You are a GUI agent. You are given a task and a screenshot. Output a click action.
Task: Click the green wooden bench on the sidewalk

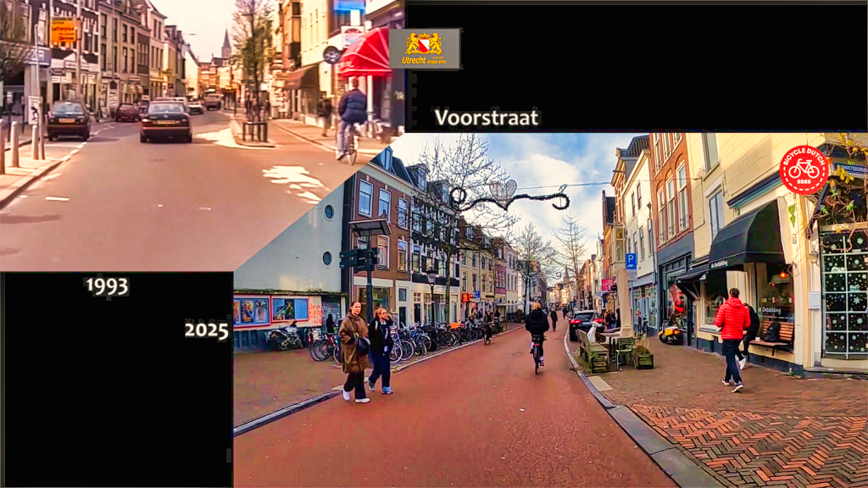593,353
